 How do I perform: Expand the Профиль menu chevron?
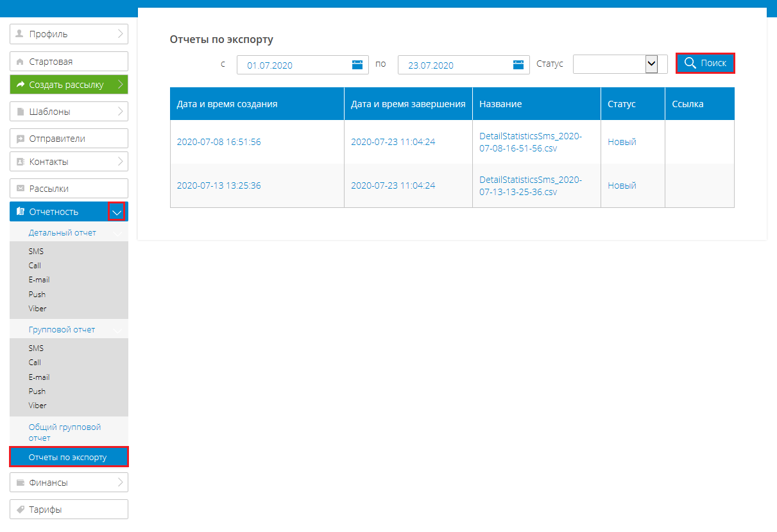click(x=121, y=33)
